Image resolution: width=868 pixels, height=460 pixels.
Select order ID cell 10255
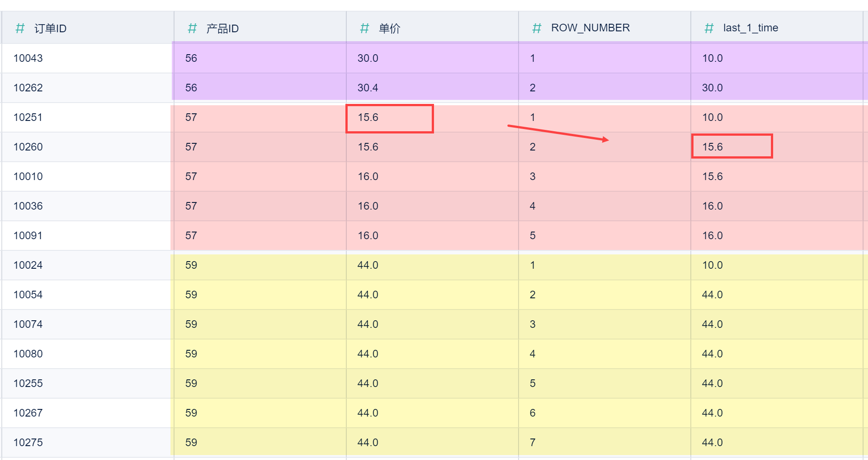click(x=28, y=383)
